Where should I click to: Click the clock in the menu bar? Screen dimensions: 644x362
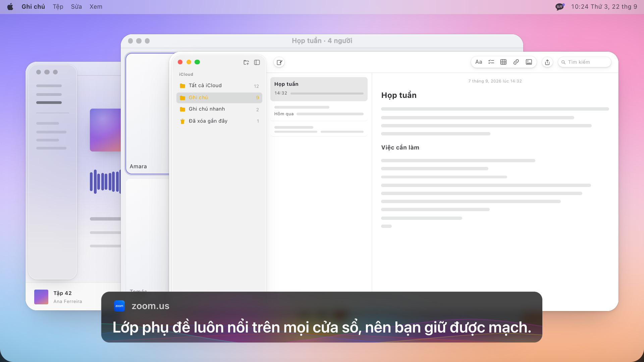click(604, 7)
